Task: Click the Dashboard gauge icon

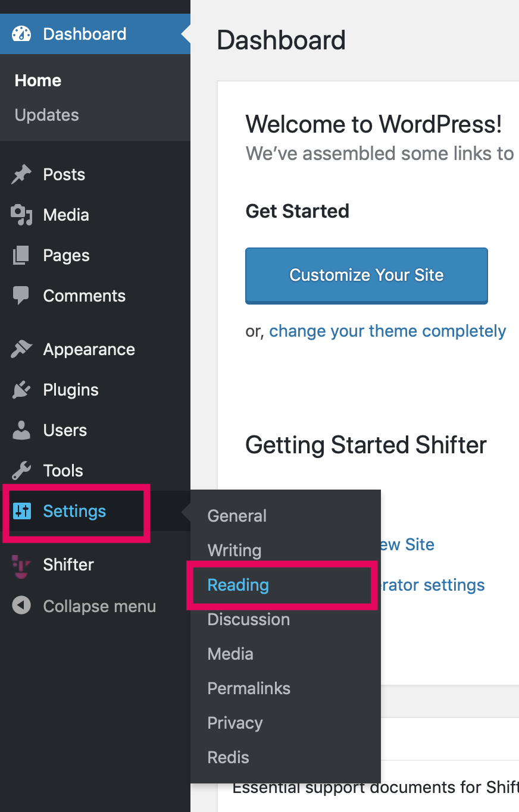Action: pyautogui.click(x=21, y=34)
